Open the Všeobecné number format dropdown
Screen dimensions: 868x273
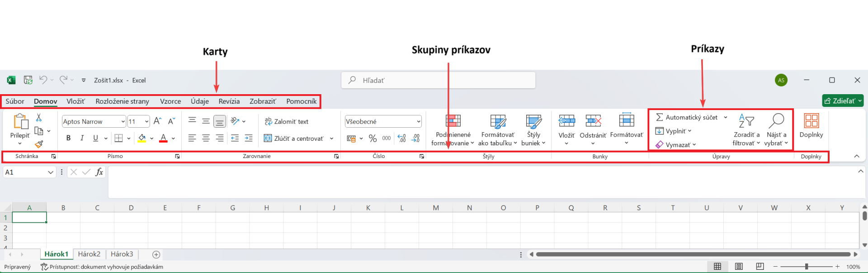click(419, 121)
